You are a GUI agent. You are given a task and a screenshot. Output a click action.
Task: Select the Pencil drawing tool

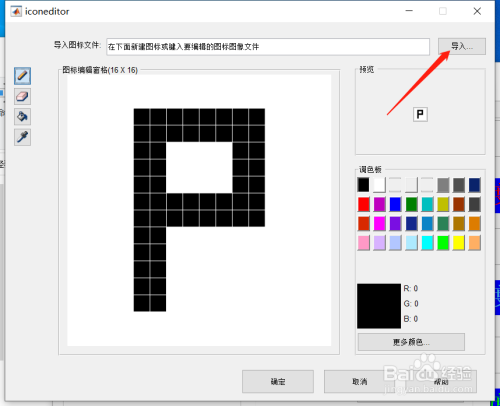tap(22, 76)
